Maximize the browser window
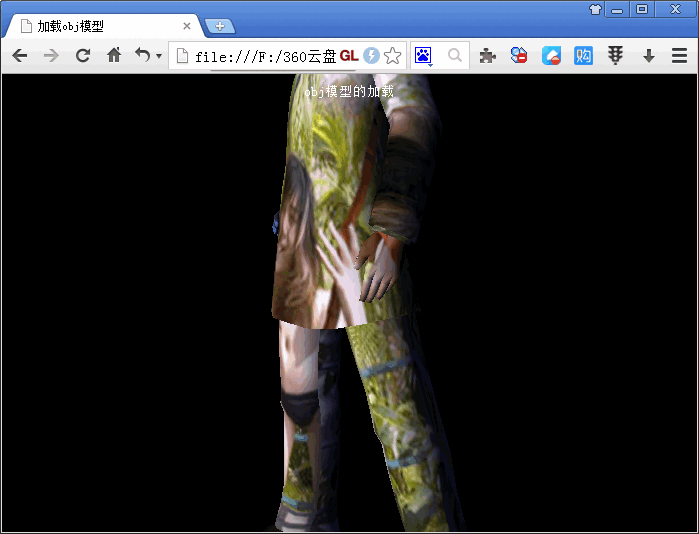Viewport: 699px width, 534px height. tap(642, 9)
